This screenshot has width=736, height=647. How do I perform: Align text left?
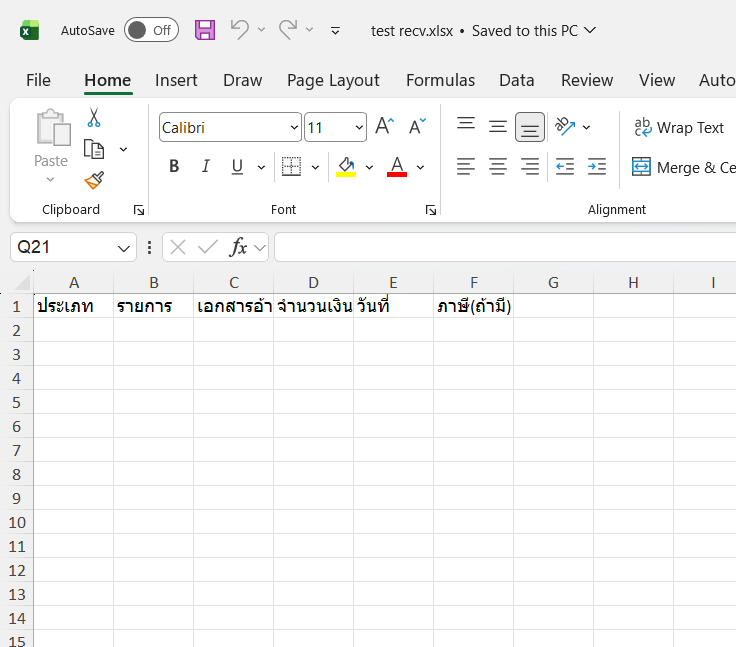(466, 166)
